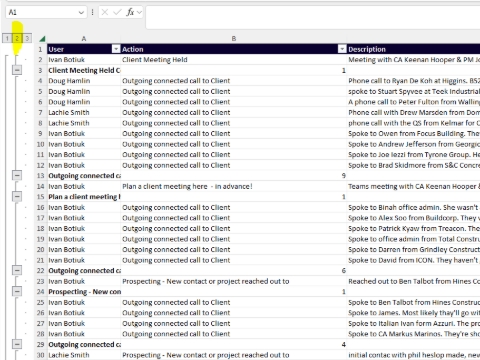Image resolution: width=480 pixels, height=360 pixels.
Task: Show outline level 2
Action: click(17, 38)
